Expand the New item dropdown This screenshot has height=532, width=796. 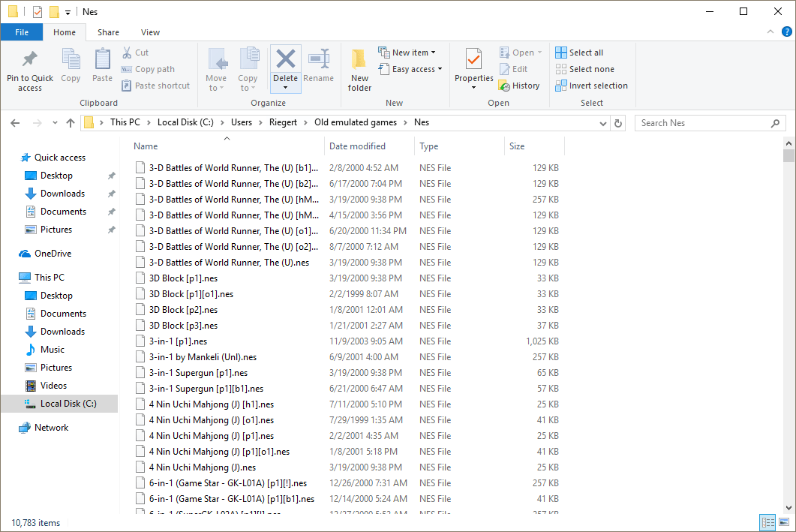coord(433,53)
